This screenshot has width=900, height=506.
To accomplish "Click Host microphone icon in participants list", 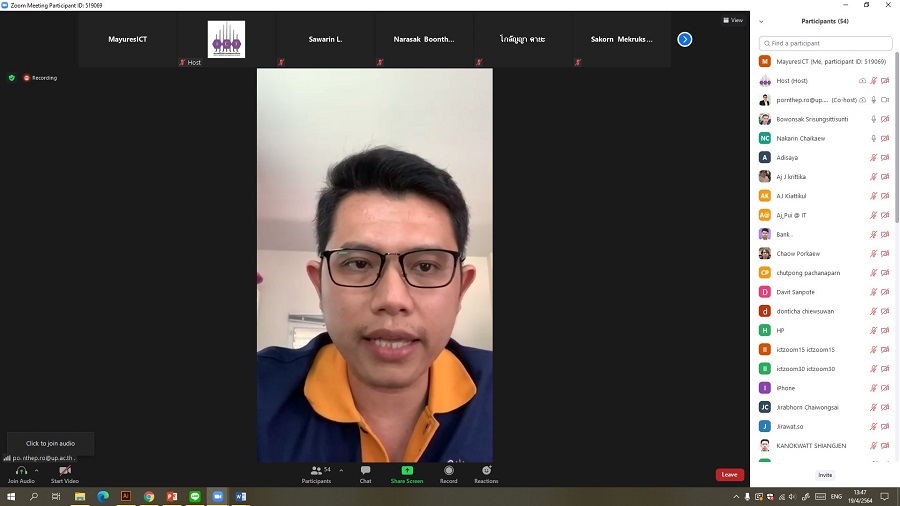I will (874, 81).
